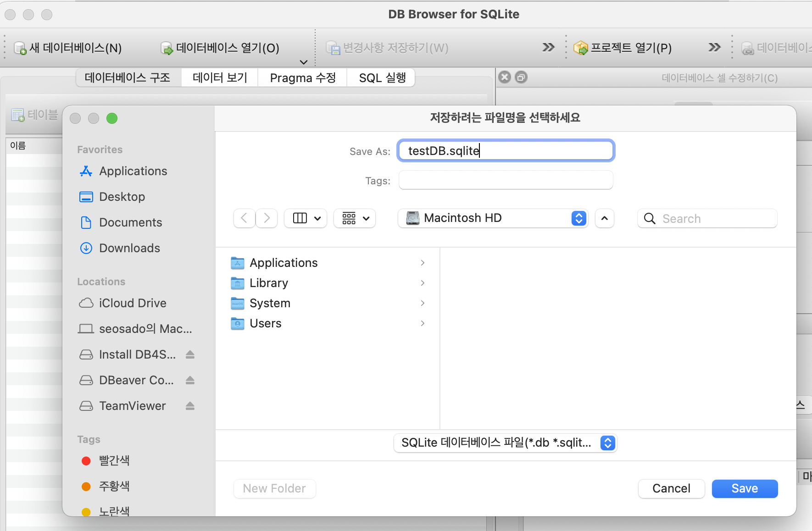This screenshot has width=812, height=531.
Task: Click Cancel in the save dialog
Action: click(671, 488)
